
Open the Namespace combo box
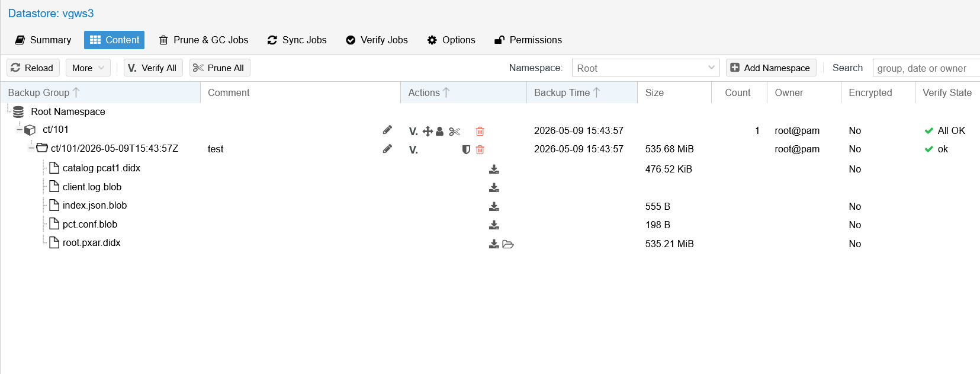click(x=646, y=68)
